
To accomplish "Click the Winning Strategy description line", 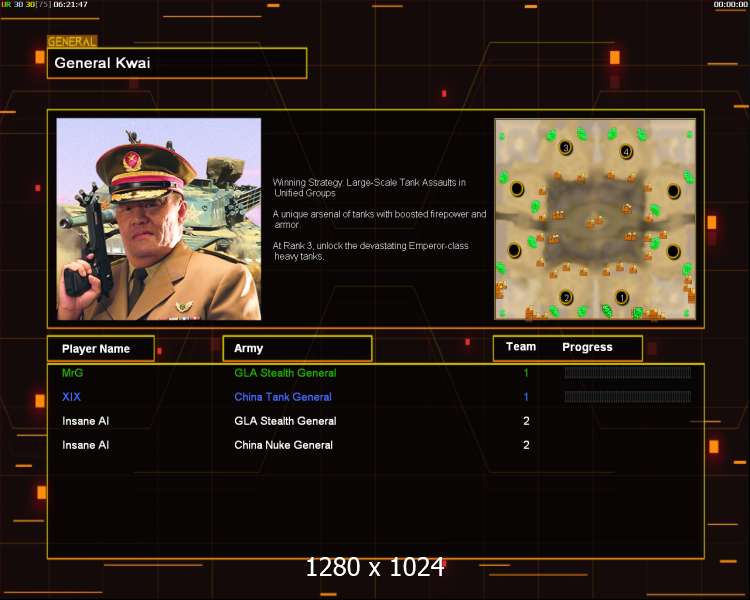I will click(369, 188).
